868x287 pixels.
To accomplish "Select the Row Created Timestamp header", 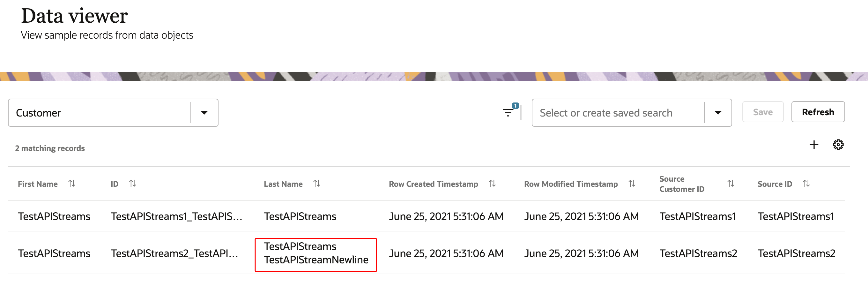I will [x=434, y=184].
